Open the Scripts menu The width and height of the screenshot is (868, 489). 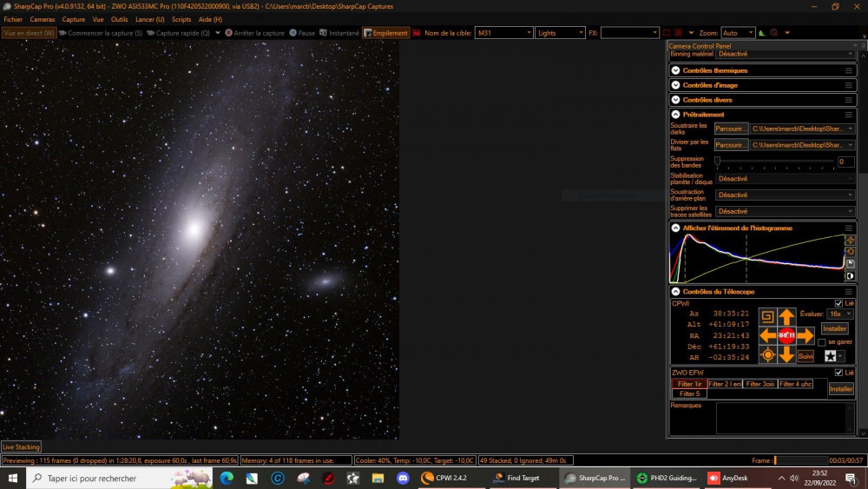click(181, 19)
